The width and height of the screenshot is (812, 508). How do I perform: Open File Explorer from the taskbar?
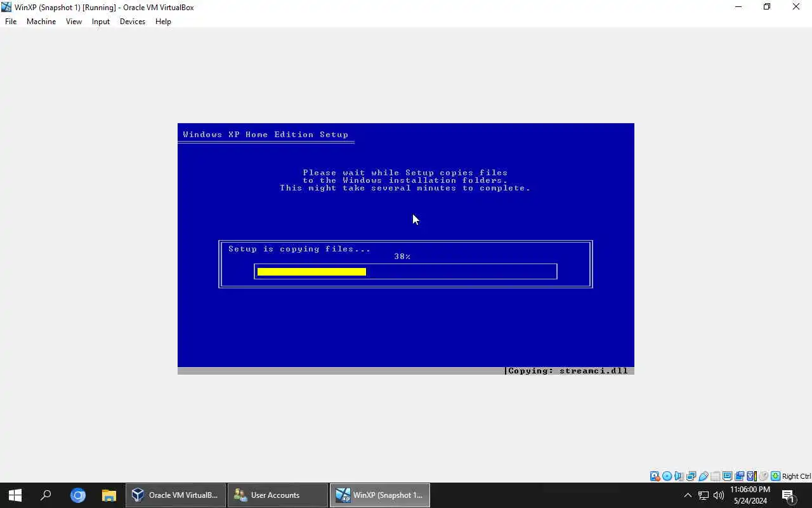108,495
